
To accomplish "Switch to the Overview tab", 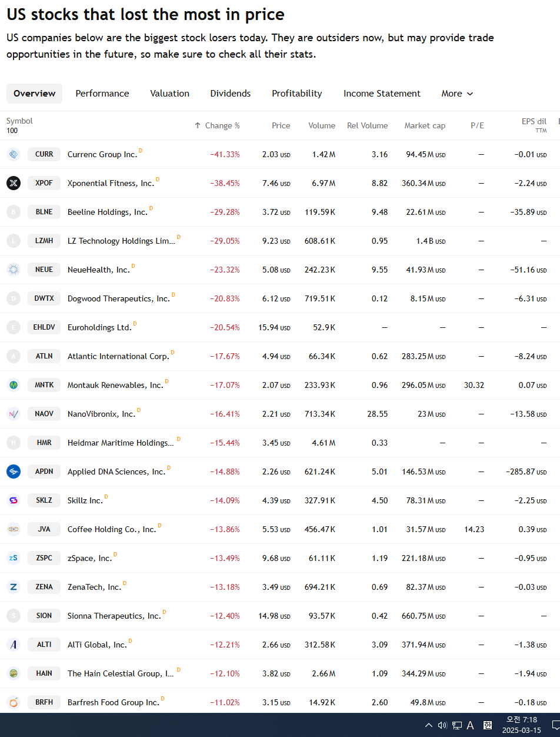I will tap(34, 94).
